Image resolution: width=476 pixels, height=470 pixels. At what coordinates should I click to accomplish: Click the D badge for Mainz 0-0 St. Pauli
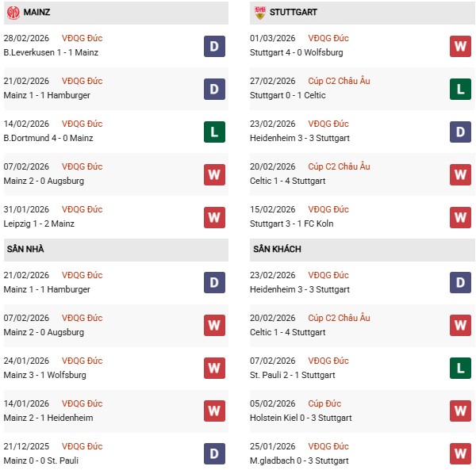(214, 453)
